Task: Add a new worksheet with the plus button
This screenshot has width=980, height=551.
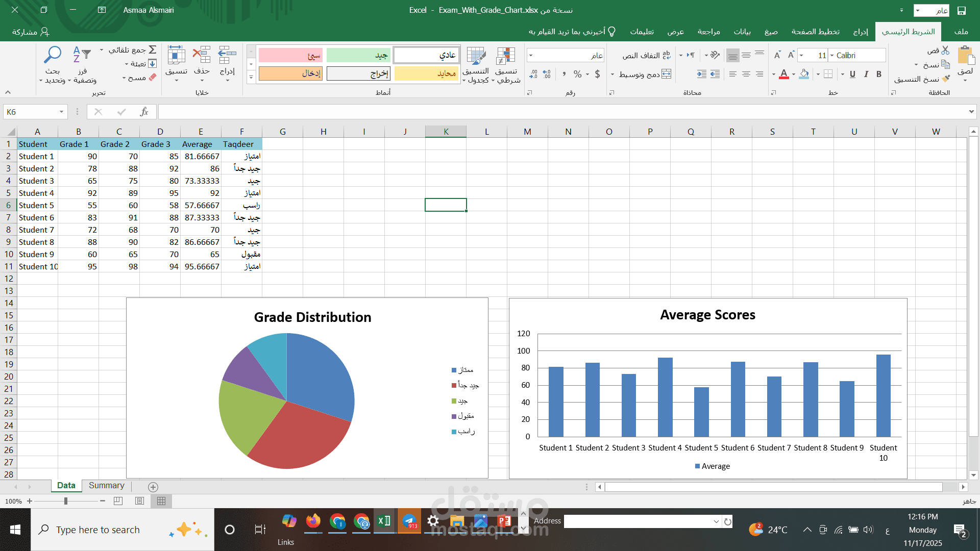Action: (152, 487)
